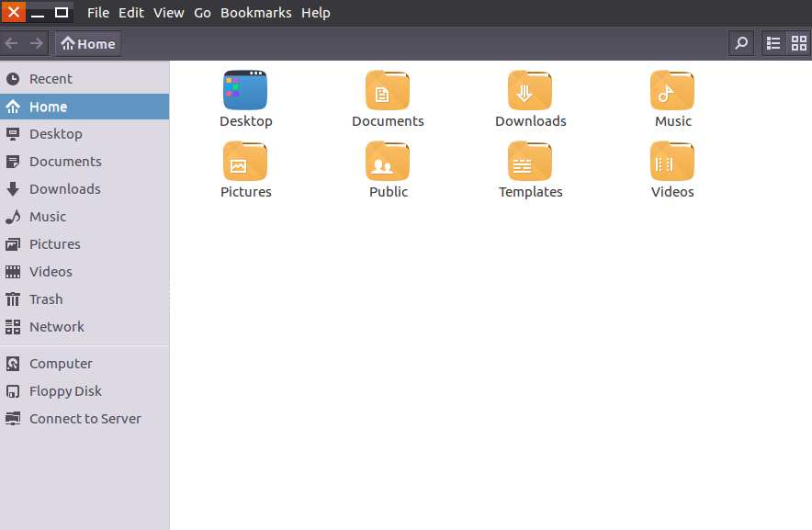Viewport: 812px width, 530px height.
Task: Click the Home breadcrumb button
Action: (87, 43)
